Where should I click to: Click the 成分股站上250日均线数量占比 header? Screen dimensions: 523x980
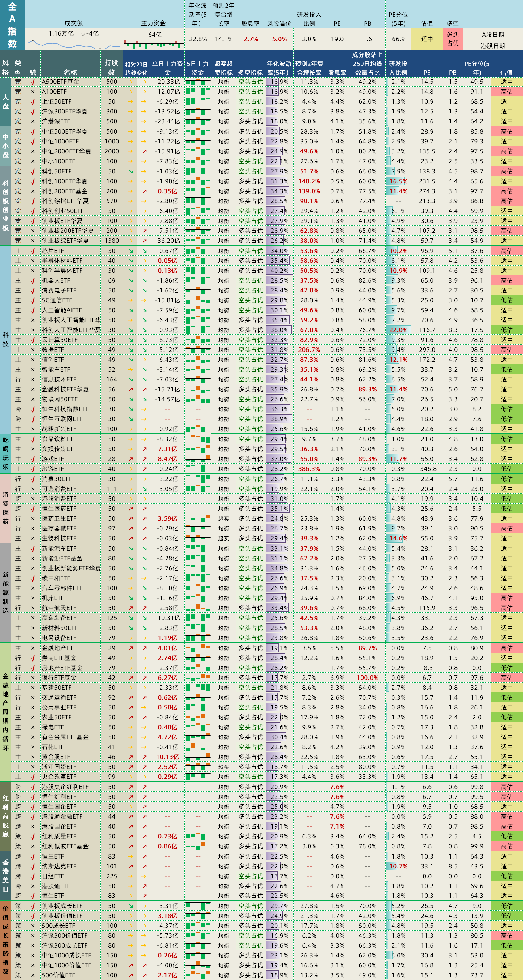[367, 64]
